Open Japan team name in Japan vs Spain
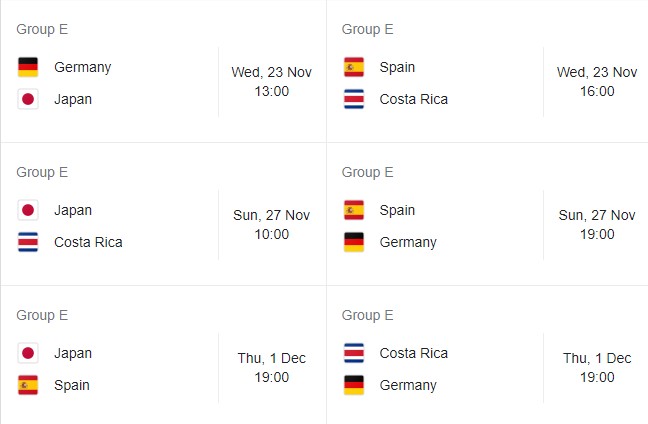This screenshot has height=424, width=648. point(73,353)
